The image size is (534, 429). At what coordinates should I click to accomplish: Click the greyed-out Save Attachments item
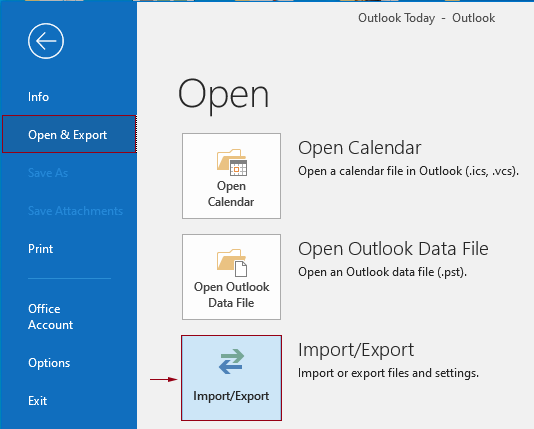point(75,211)
